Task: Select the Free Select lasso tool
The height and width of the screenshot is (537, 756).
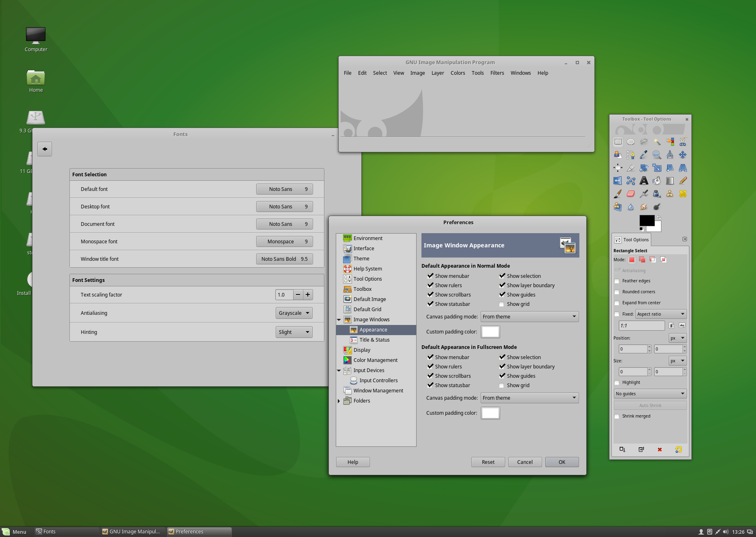Action: tap(644, 142)
